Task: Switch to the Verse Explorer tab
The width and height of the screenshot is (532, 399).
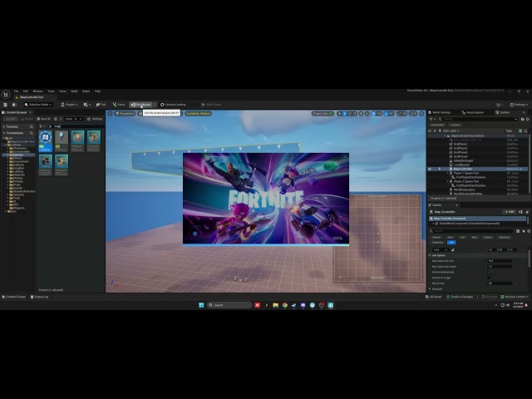Action: [473, 112]
